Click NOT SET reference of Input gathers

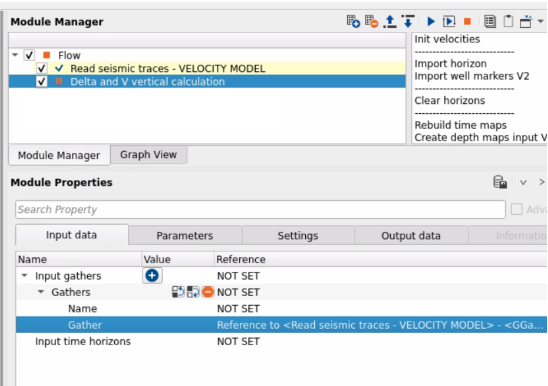[238, 276]
